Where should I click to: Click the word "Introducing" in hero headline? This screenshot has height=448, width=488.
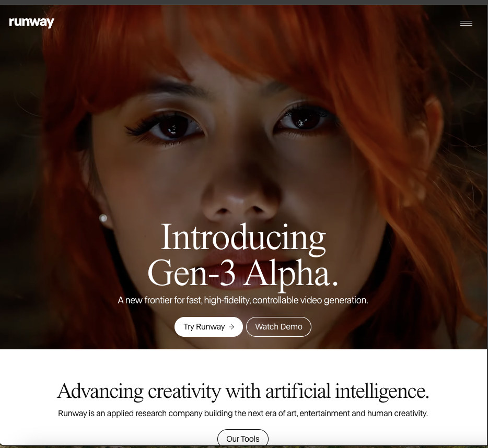243,238
